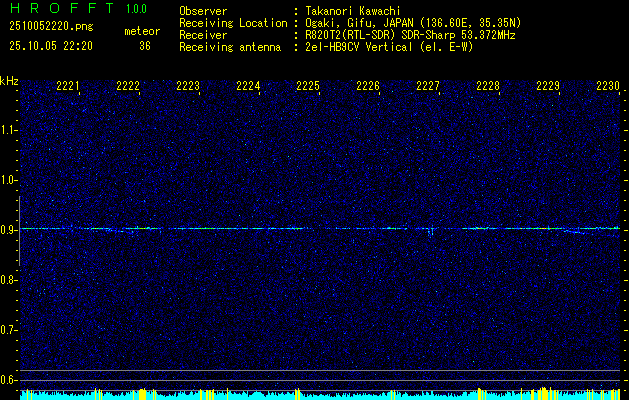Image resolution: width=629 pixels, height=400 pixels.
Task: Click the 2el-HB9CV Vertical antenna text
Action: point(389,47)
